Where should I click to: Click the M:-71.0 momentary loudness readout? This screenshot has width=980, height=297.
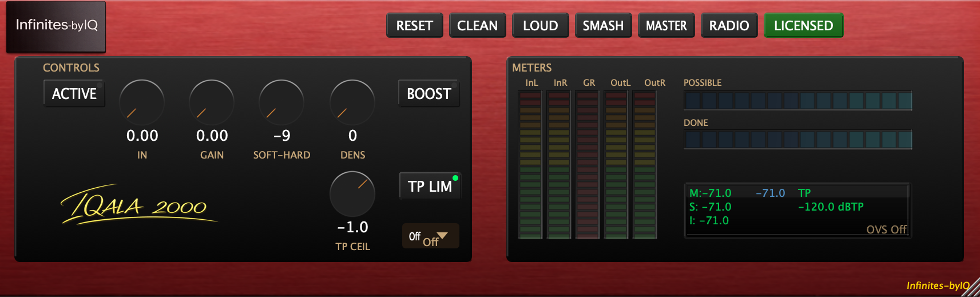click(x=711, y=193)
